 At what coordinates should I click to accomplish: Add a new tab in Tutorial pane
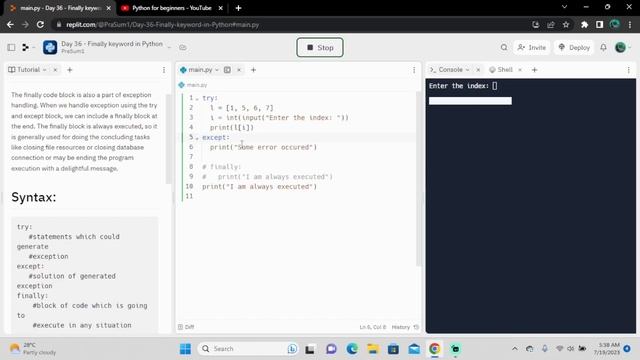[x=70, y=70]
